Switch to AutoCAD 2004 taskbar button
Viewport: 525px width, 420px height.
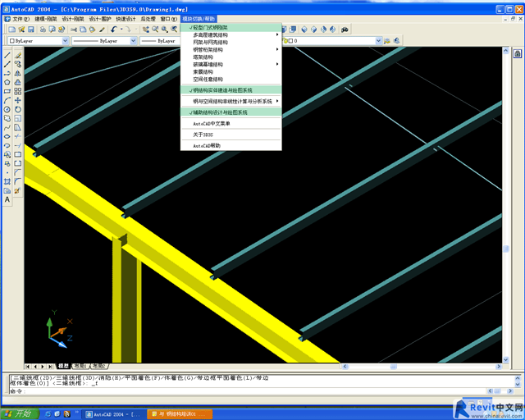click(114, 414)
